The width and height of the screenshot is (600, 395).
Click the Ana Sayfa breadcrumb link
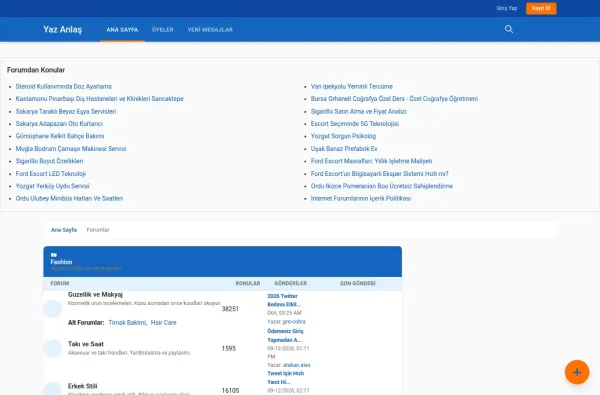point(64,230)
